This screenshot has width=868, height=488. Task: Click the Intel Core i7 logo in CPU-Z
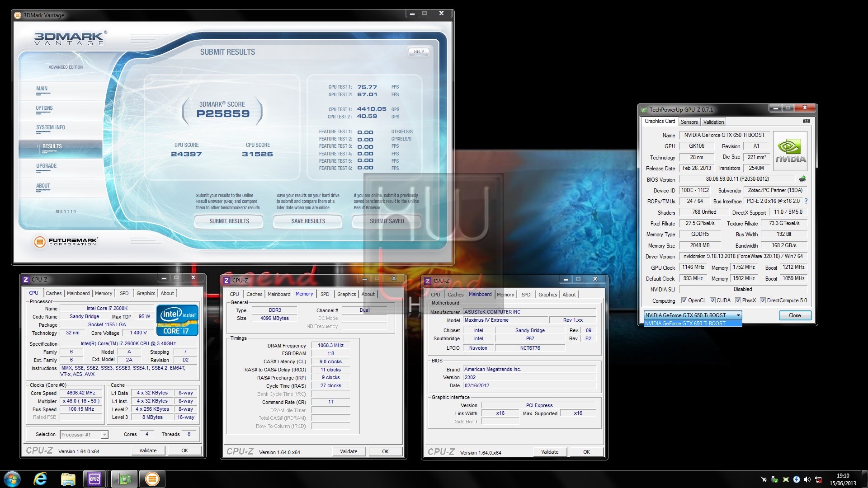coord(177,320)
